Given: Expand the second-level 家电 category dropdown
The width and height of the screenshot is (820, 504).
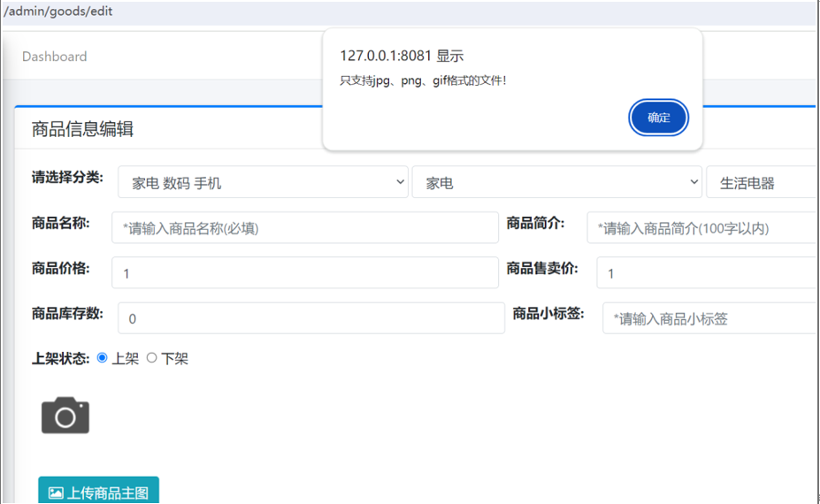Looking at the screenshot, I should pyautogui.click(x=556, y=183).
